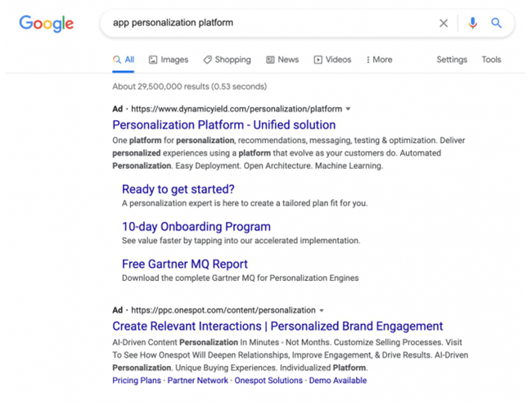Screen dimensions: 532x402
Task: Expand the More search categories menu
Action: (x=379, y=60)
